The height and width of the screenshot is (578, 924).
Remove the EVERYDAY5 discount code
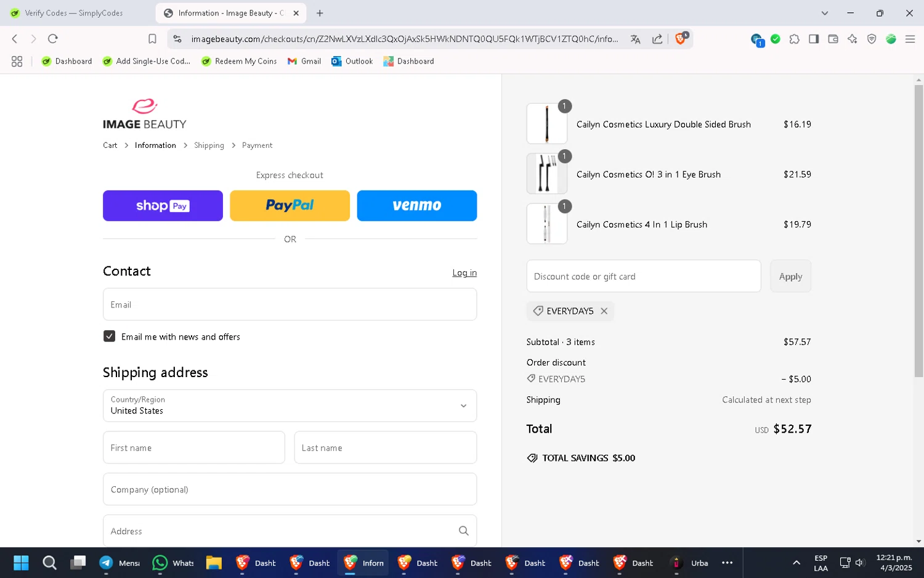pyautogui.click(x=604, y=311)
